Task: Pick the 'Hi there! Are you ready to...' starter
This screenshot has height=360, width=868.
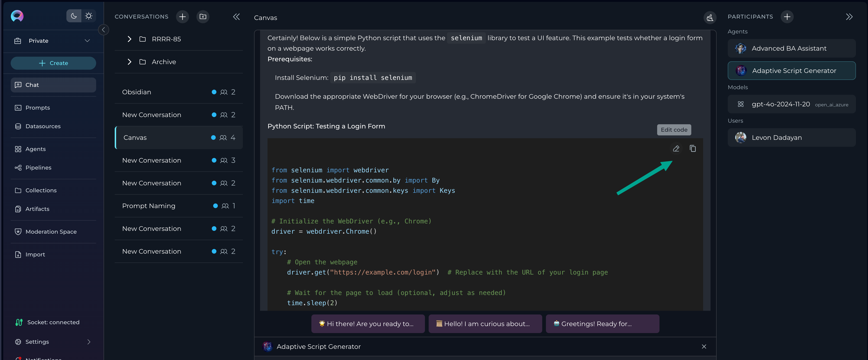Action: pyautogui.click(x=368, y=324)
